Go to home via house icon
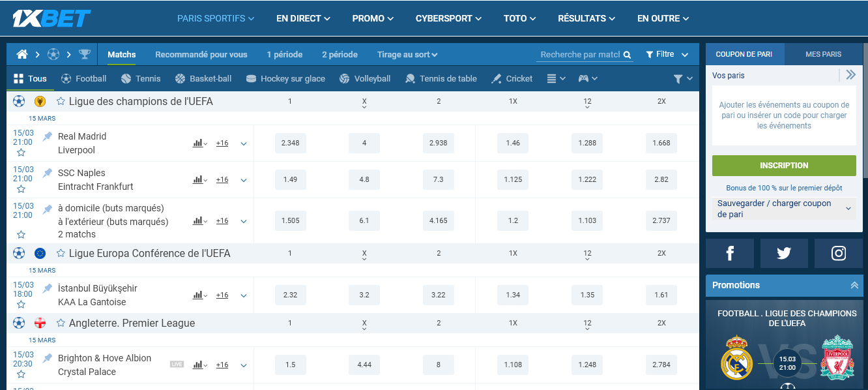The width and height of the screenshot is (868, 390). click(22, 54)
